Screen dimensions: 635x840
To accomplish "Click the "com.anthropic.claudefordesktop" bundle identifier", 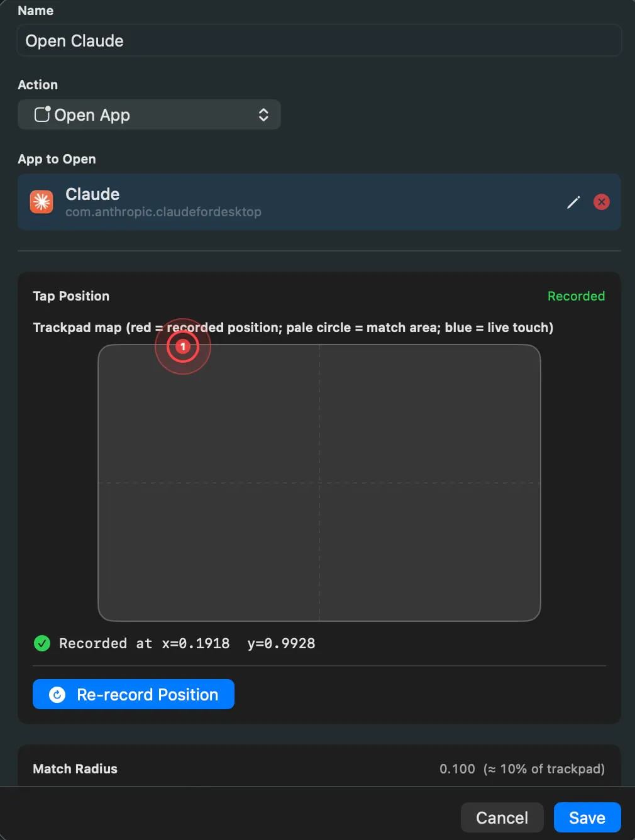I will coord(163,212).
